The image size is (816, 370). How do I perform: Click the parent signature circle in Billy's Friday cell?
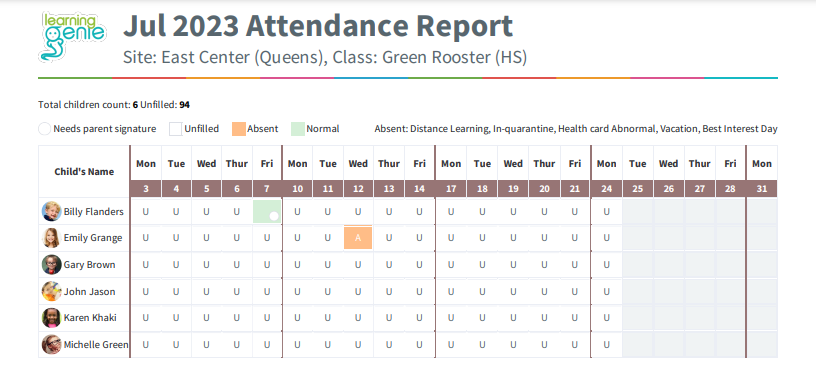click(274, 215)
